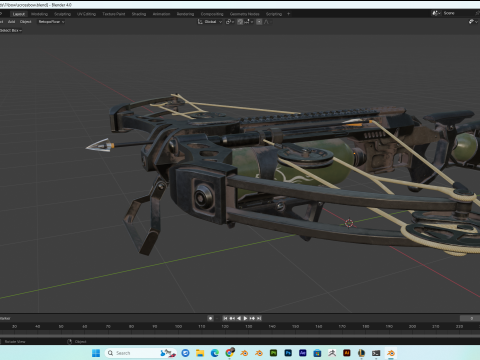Open the transform pivot point dropdown
480x360 pixels.
230,22
